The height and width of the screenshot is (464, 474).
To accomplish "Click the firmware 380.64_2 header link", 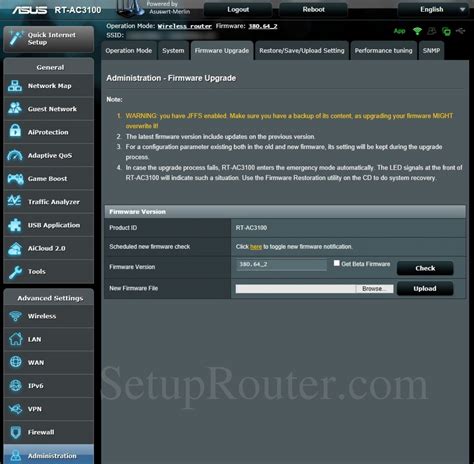I will click(x=263, y=26).
